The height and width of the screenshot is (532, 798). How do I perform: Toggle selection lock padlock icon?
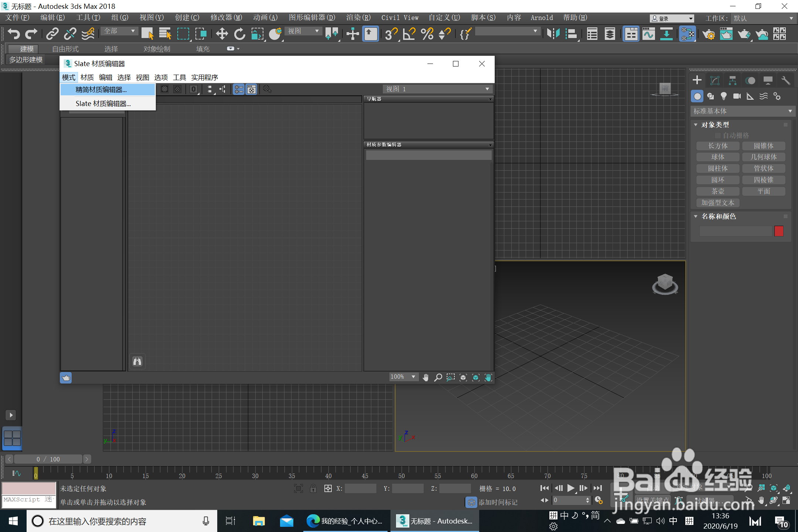point(313,488)
